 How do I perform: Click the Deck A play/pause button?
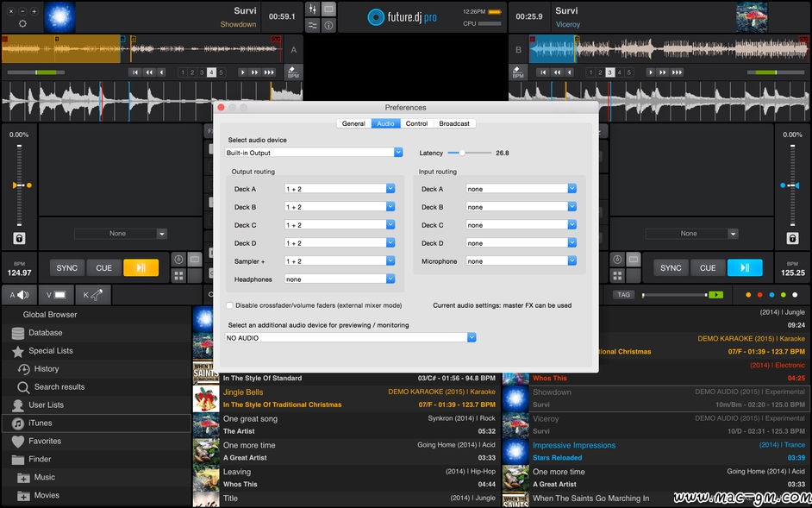141,268
